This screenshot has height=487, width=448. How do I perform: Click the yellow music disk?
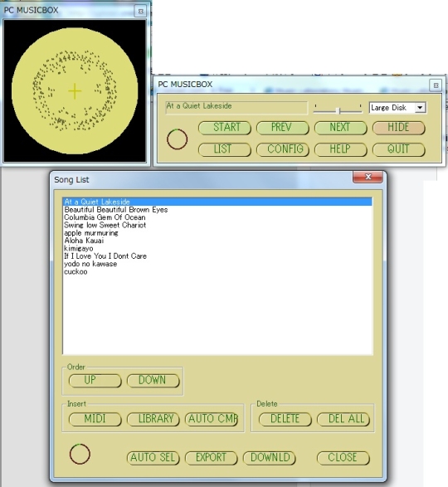75,90
